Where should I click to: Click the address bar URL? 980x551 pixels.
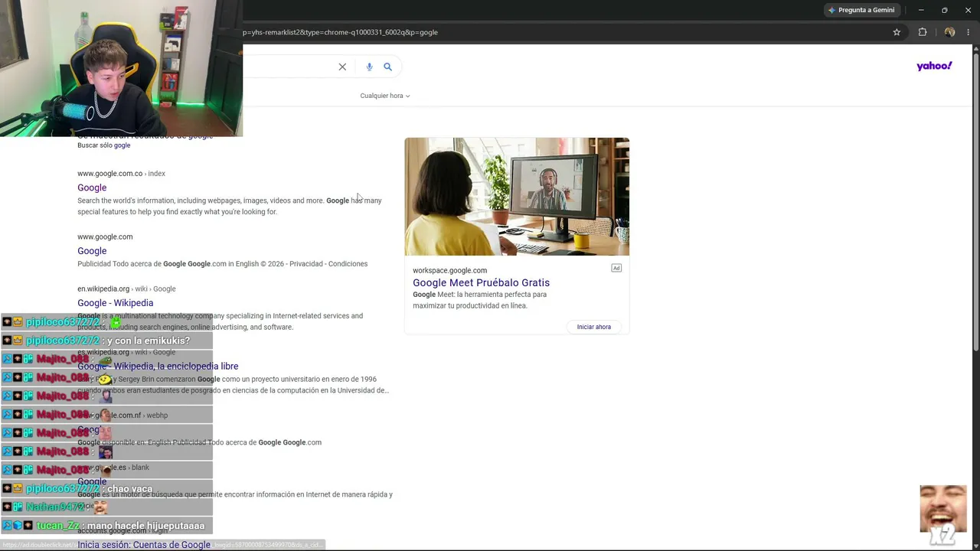[x=340, y=32]
